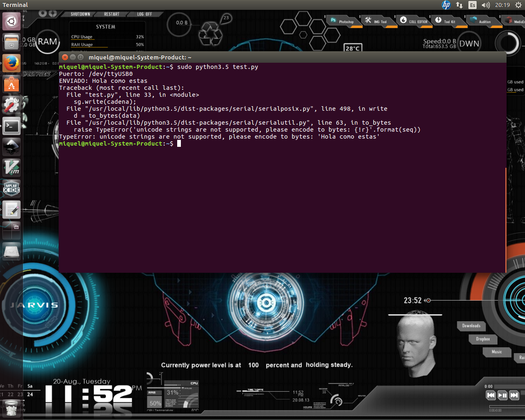Viewport: 525px width, 420px height.
Task: Click the terminal title miquel@miquel-System-Product
Action: pyautogui.click(x=140, y=57)
